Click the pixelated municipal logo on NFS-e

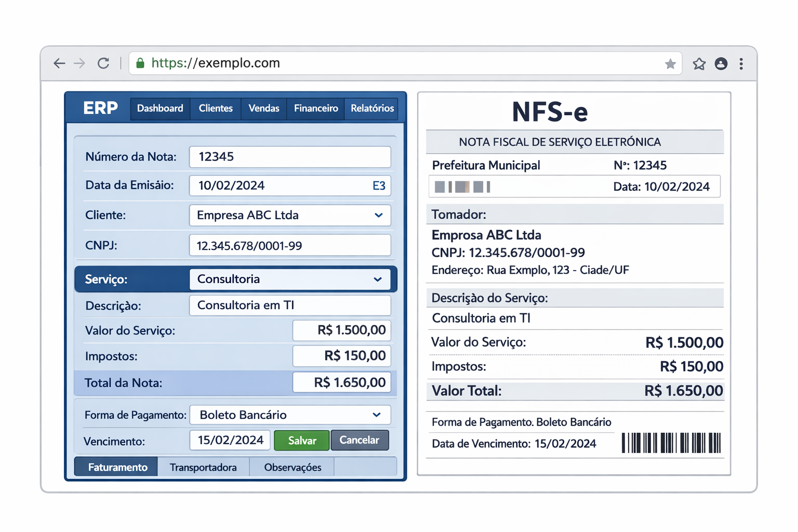462,187
